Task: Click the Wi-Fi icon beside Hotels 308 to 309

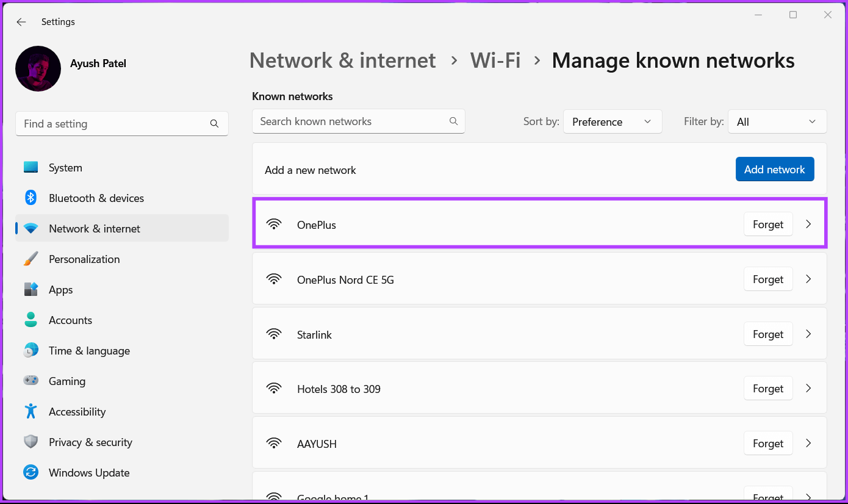Action: click(x=275, y=389)
